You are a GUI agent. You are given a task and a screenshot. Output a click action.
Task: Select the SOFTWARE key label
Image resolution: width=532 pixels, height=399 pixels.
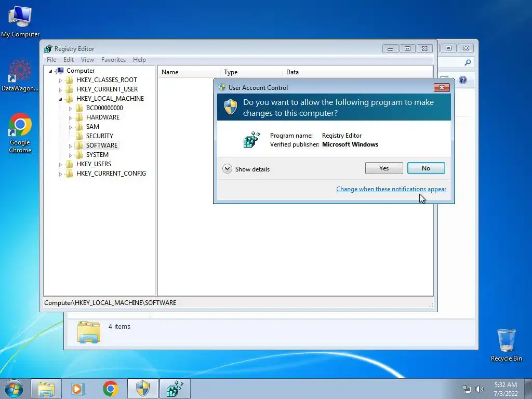(x=102, y=145)
